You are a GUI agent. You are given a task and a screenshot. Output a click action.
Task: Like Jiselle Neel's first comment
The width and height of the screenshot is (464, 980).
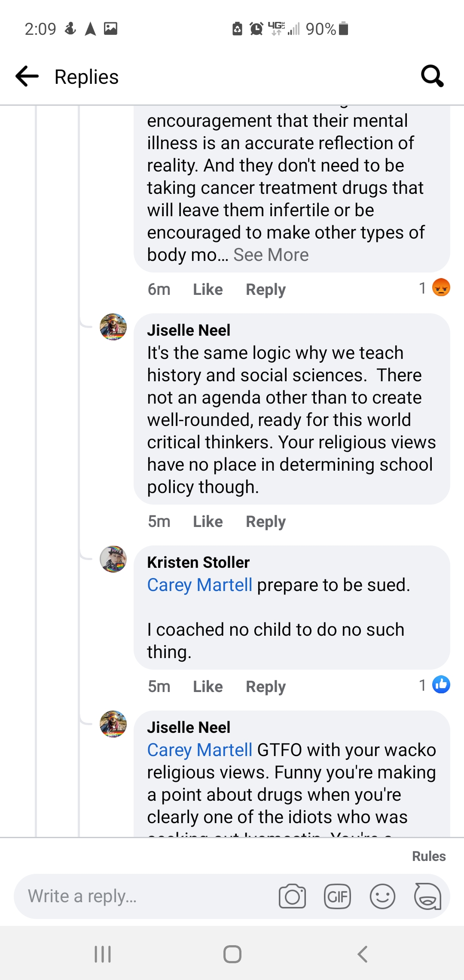pyautogui.click(x=208, y=521)
